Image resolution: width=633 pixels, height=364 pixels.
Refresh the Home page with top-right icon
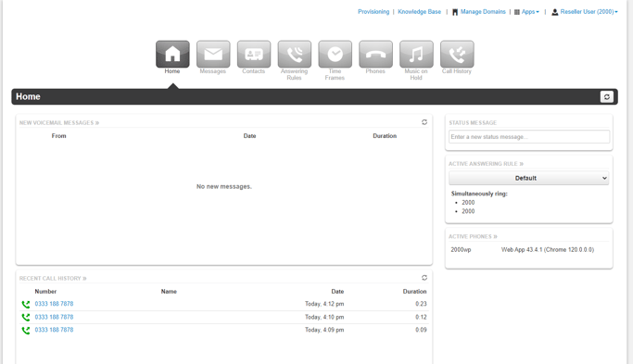tap(607, 97)
